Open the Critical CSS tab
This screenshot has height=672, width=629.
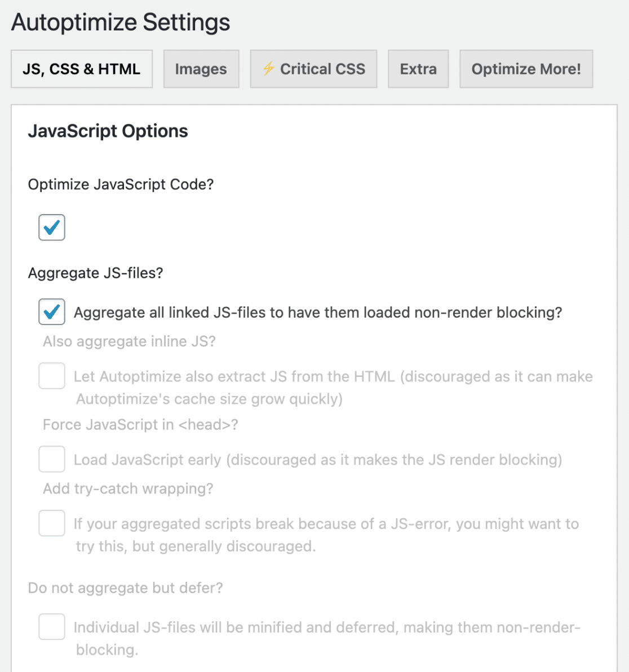pyautogui.click(x=313, y=69)
